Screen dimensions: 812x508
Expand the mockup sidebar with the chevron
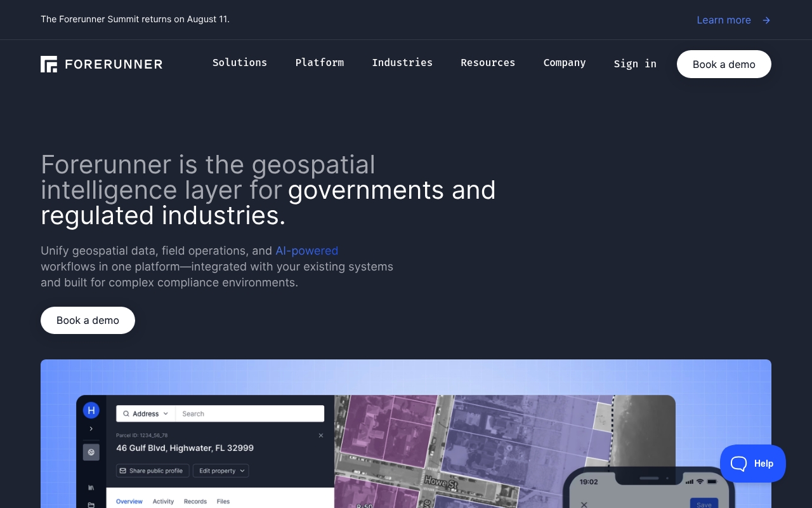(x=91, y=429)
